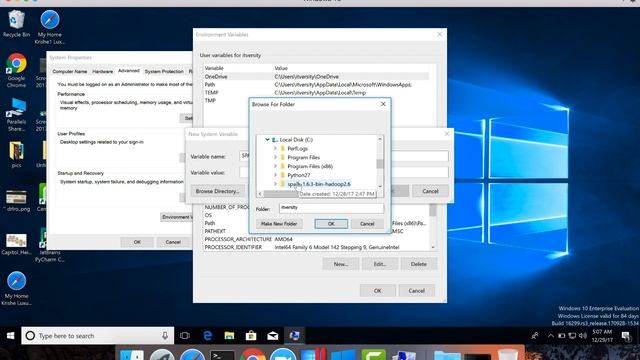Open the taskbar clock and date

point(602,336)
